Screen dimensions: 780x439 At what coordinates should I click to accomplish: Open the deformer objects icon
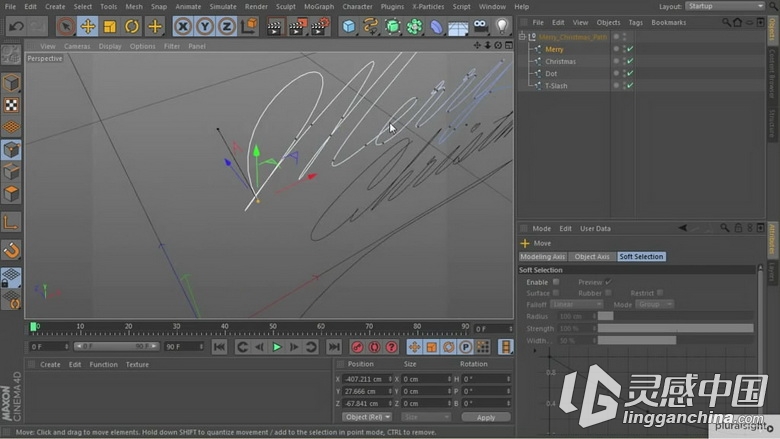tap(436, 26)
